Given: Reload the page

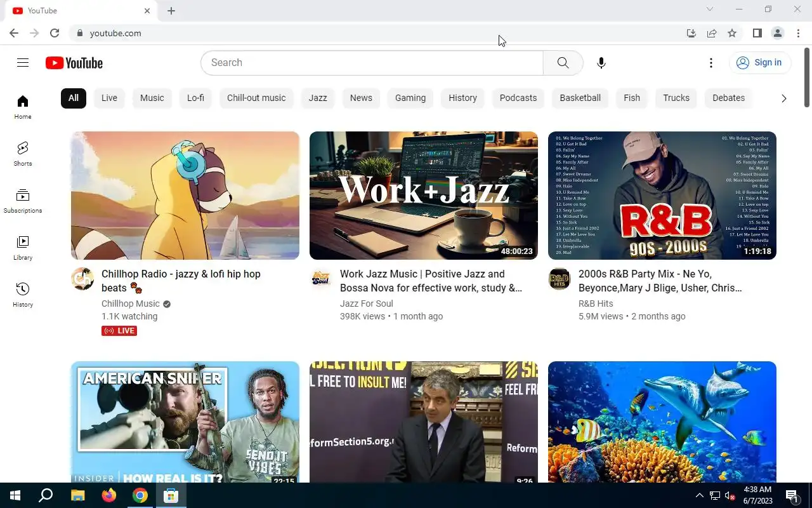Looking at the screenshot, I should (x=55, y=33).
